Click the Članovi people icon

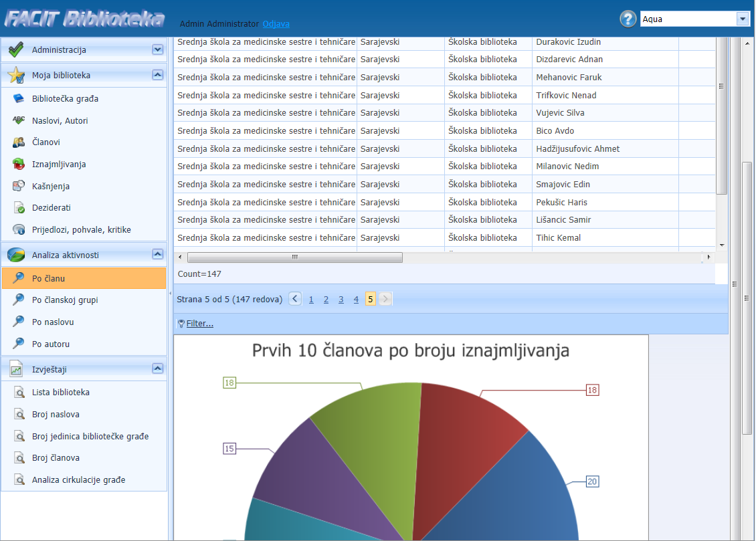[x=19, y=142]
